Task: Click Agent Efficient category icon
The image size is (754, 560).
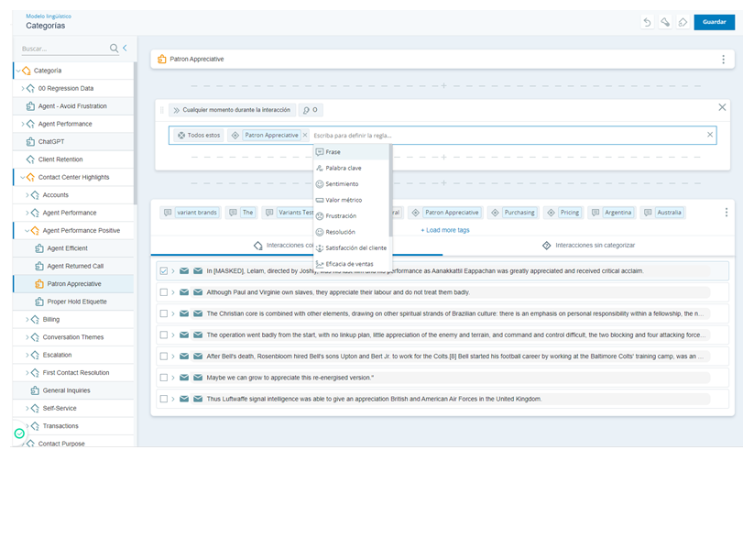Action: (39, 248)
